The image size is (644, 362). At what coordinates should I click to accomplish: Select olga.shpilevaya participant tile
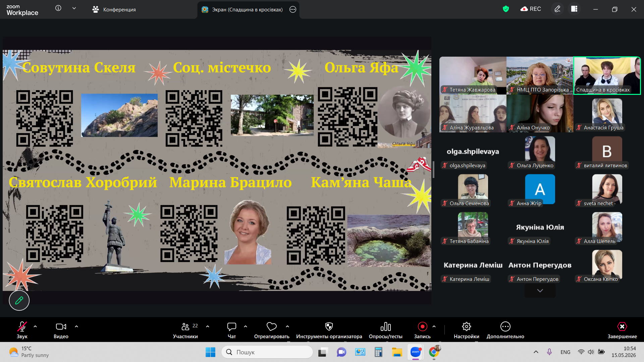tap(473, 151)
